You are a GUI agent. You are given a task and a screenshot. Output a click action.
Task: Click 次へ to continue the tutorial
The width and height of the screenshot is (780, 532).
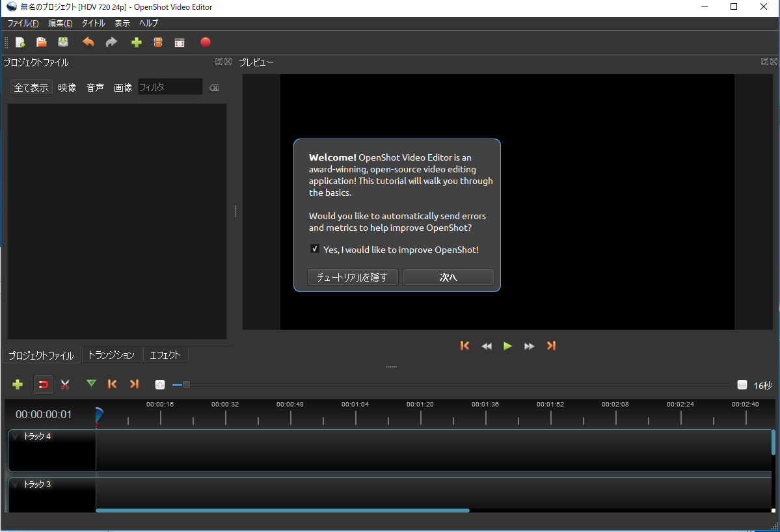[448, 277]
